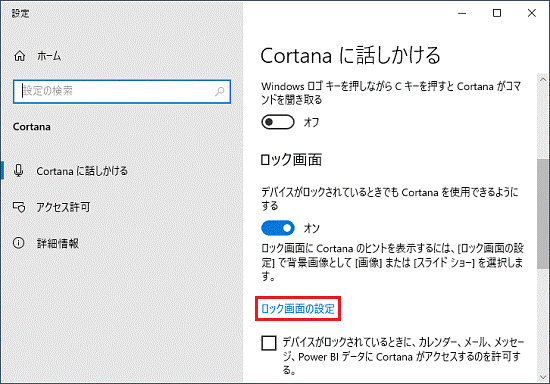The image size is (550, 384).
Task: Select Cortana に話しかける in sidebar
Action: pos(82,171)
